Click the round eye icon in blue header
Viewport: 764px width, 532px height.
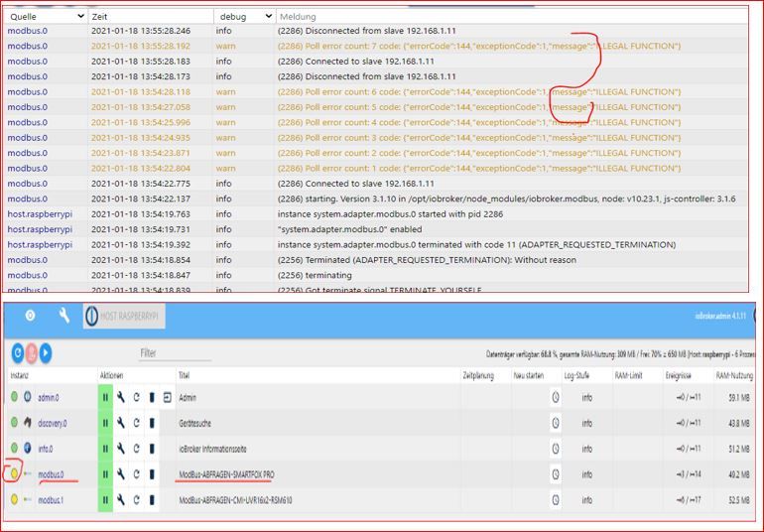tap(30, 316)
